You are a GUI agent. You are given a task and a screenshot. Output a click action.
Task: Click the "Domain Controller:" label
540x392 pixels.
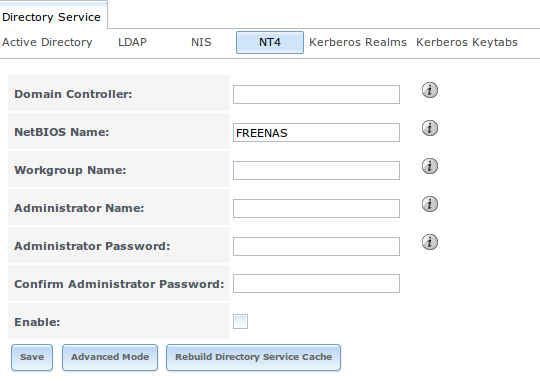tap(73, 94)
